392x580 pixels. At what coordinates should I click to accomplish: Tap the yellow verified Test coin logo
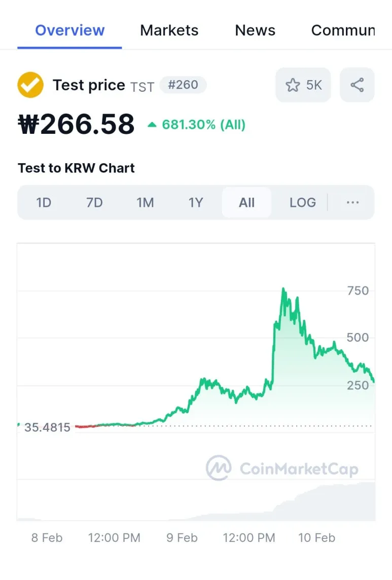click(x=30, y=85)
